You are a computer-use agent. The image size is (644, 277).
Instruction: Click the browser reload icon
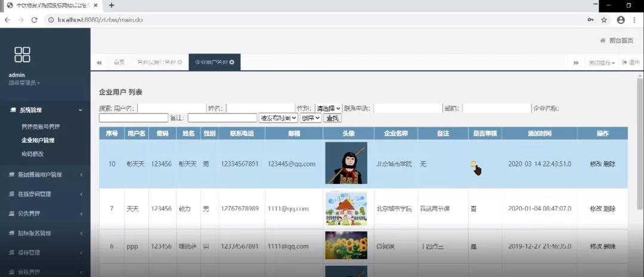click(34, 20)
